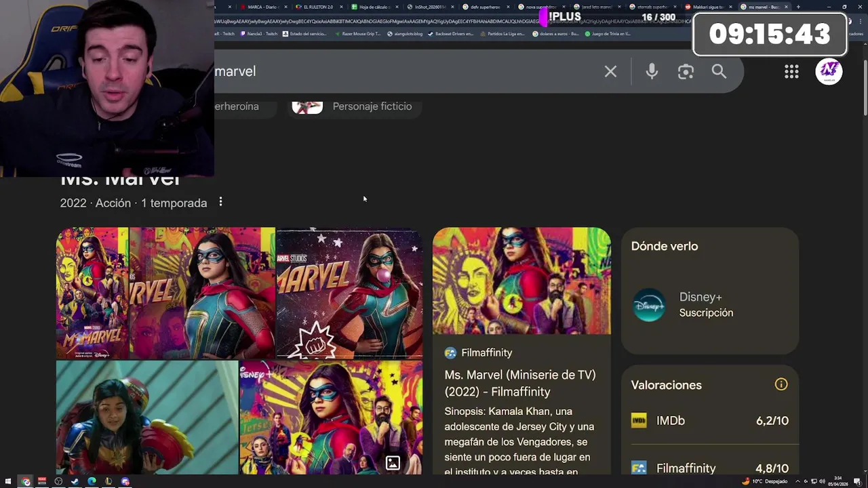
Task: Switch to the 'Makkari sigue' tab
Action: pos(708,7)
